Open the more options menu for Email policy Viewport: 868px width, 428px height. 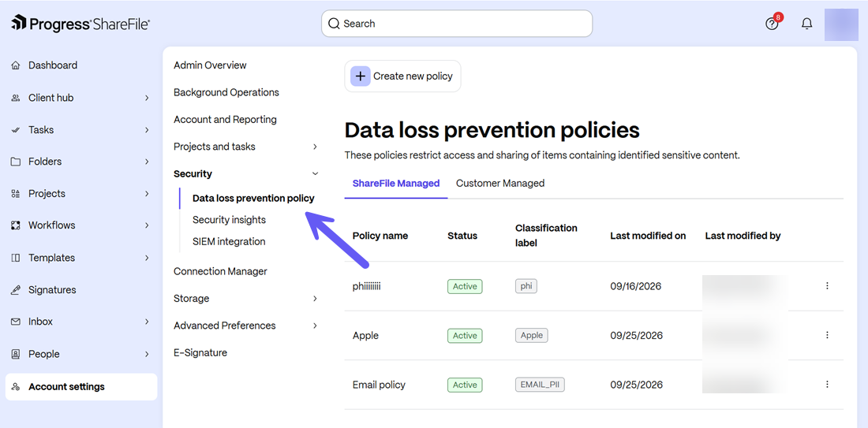[x=827, y=385]
